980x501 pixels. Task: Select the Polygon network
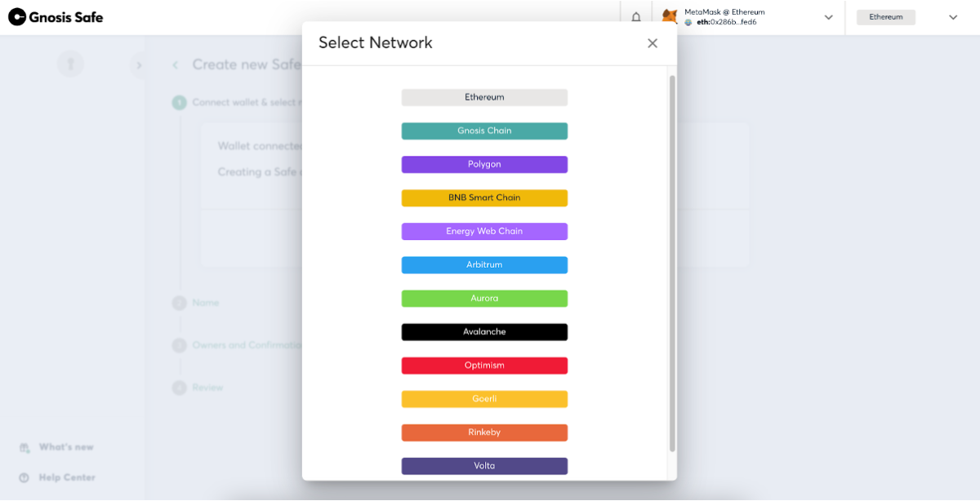pyautogui.click(x=484, y=164)
